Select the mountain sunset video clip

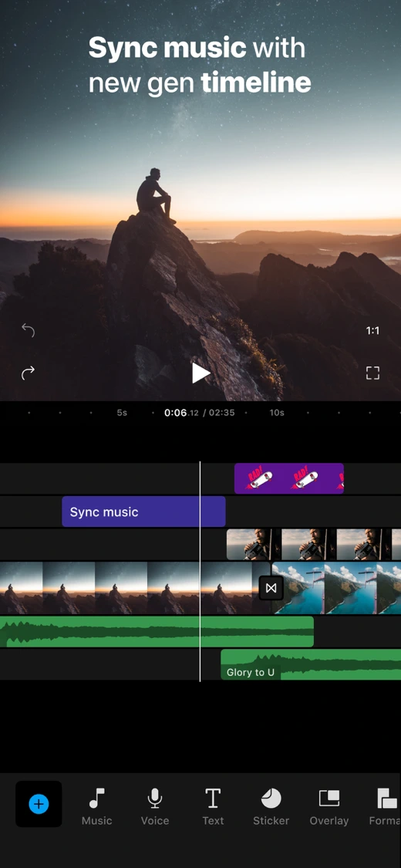coord(135,588)
